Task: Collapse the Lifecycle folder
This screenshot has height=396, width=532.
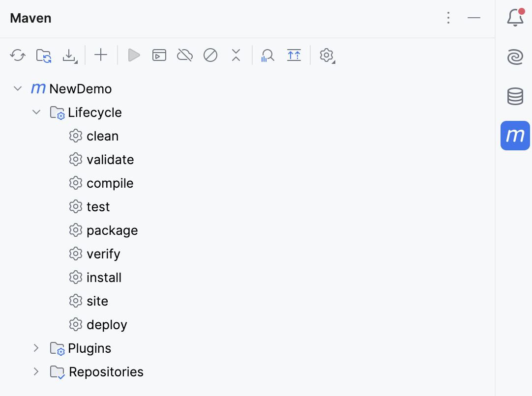Action: pos(36,113)
